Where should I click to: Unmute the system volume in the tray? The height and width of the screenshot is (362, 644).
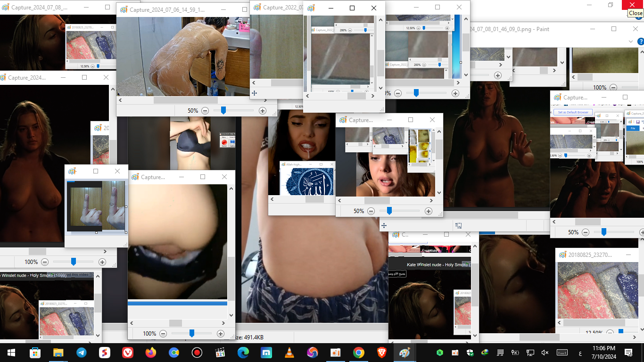pos(545,352)
